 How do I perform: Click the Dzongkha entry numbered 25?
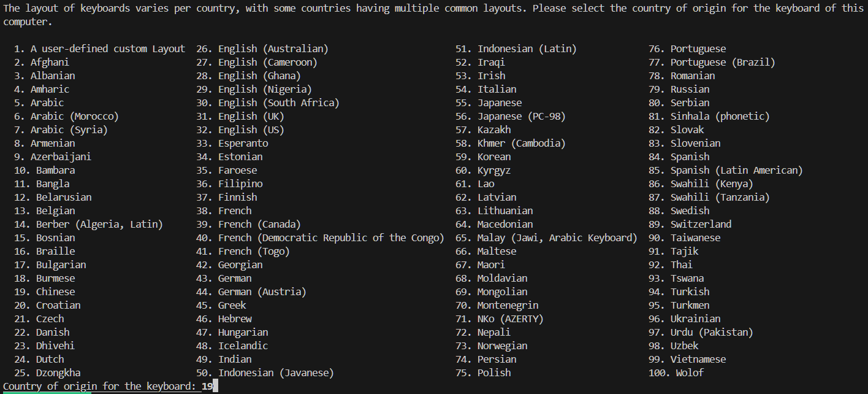[47, 373]
